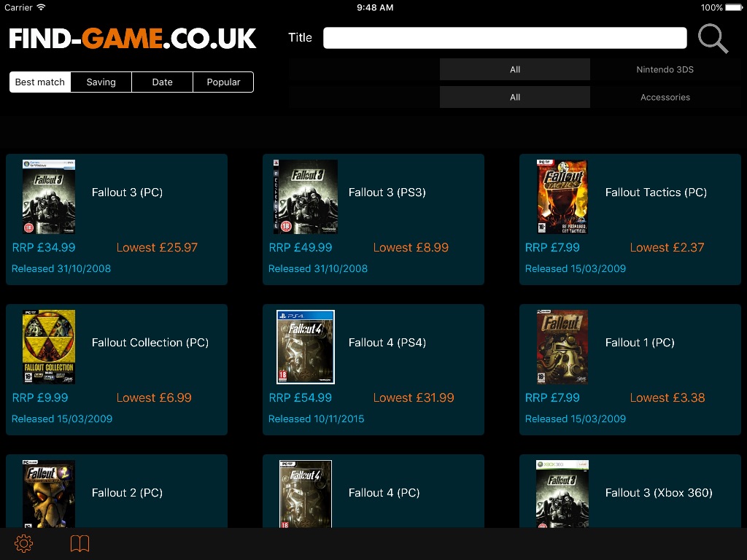747x560 pixels.
Task: Open settings via the gear icon
Action: click(x=23, y=543)
